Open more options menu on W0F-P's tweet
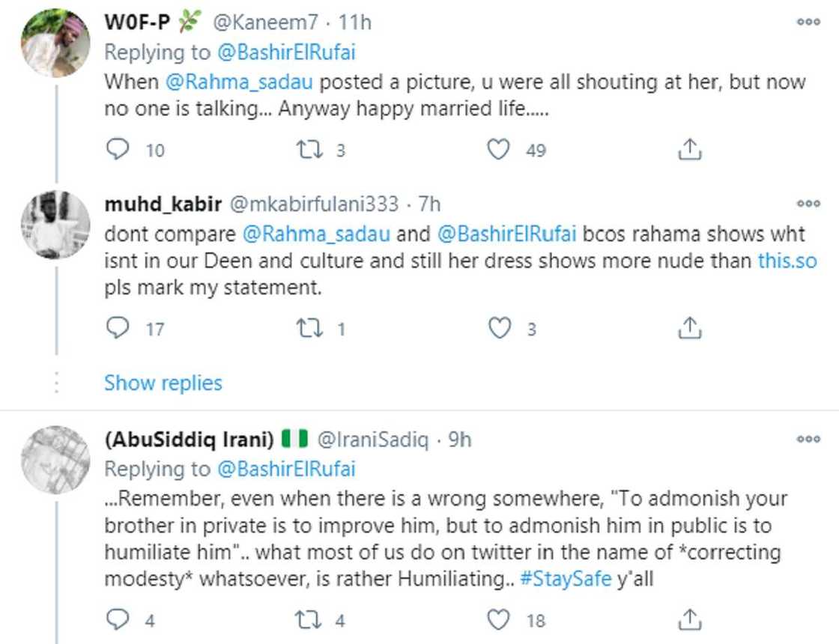 pyautogui.click(x=809, y=21)
